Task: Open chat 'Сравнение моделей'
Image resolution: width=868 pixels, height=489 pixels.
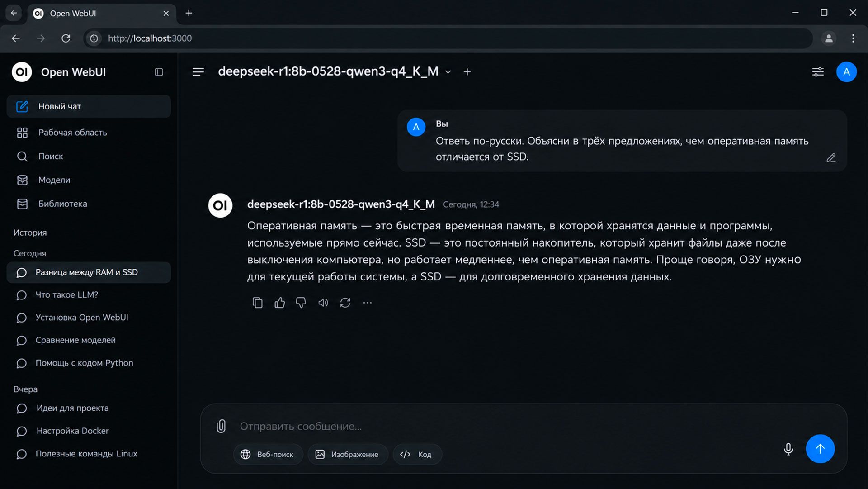Action: point(89,340)
